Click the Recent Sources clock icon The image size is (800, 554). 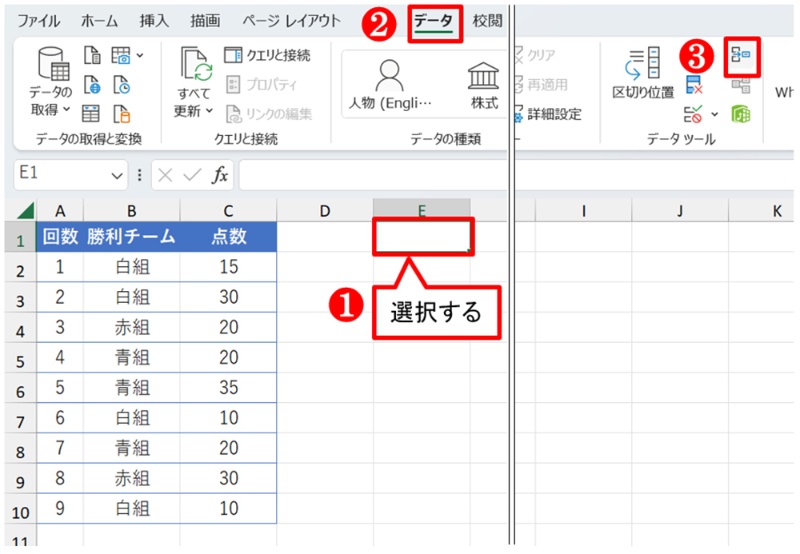[121, 85]
